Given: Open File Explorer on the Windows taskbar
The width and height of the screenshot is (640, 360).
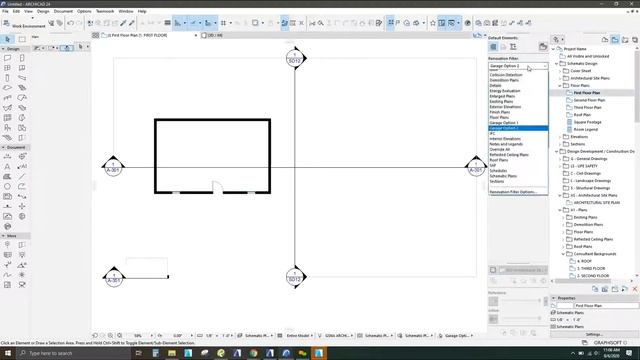Looking at the screenshot, I should tap(172, 353).
